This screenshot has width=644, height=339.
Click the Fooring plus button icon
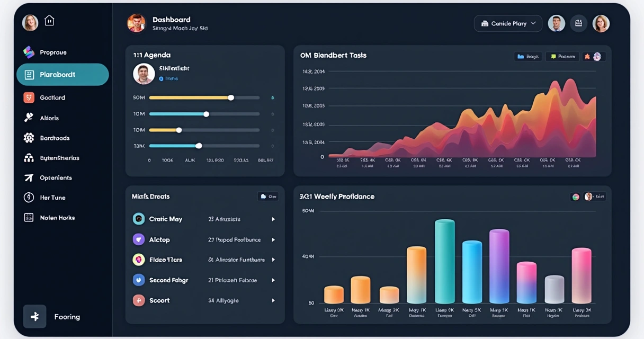click(x=34, y=316)
